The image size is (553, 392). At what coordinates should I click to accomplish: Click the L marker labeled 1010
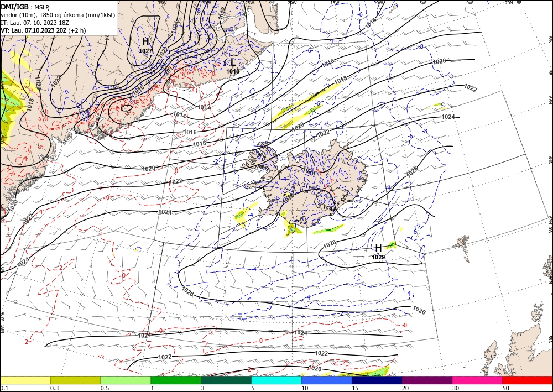[x=233, y=62]
